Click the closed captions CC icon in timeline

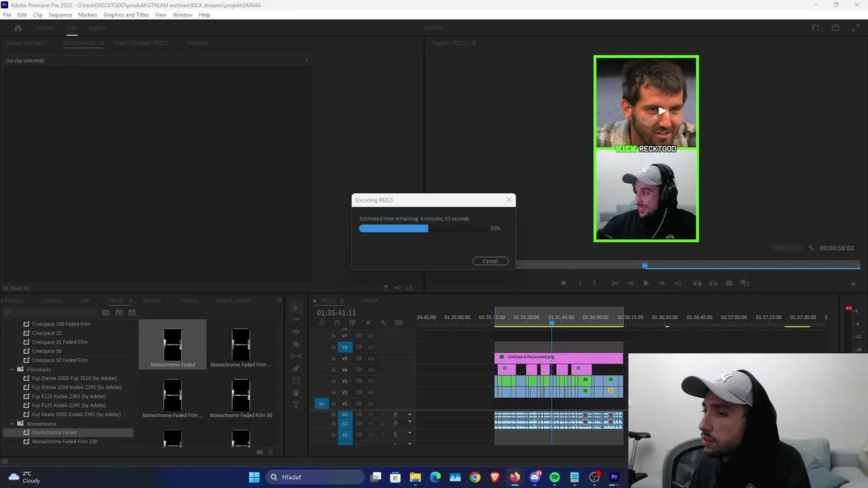pyautogui.click(x=399, y=323)
